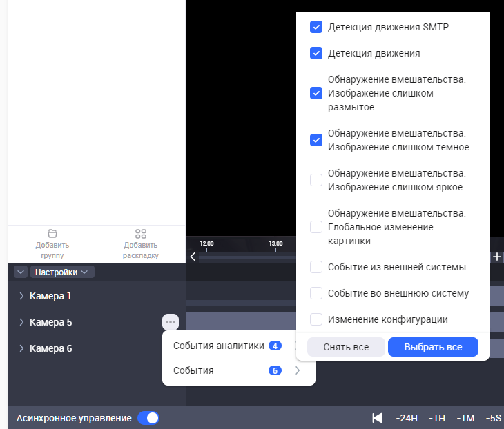Screen dimensions: 504x429
Task: Rewind one minute with -1M button
Action: (x=465, y=418)
